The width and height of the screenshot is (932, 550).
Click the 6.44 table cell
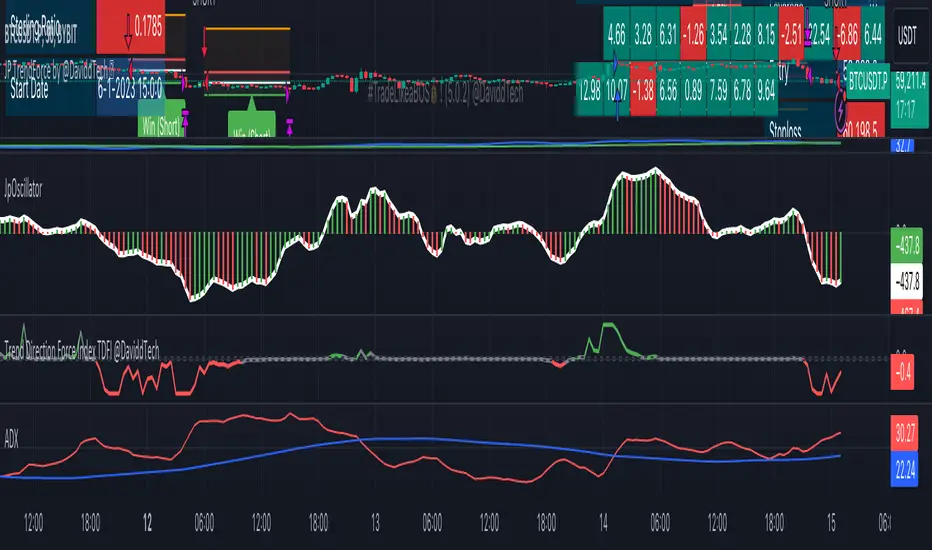(873, 34)
